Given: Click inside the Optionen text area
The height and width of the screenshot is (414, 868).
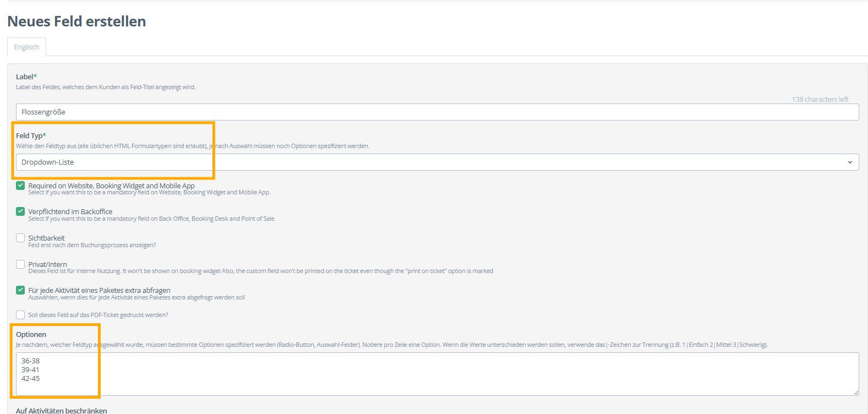Looking at the screenshot, I should 437,374.
